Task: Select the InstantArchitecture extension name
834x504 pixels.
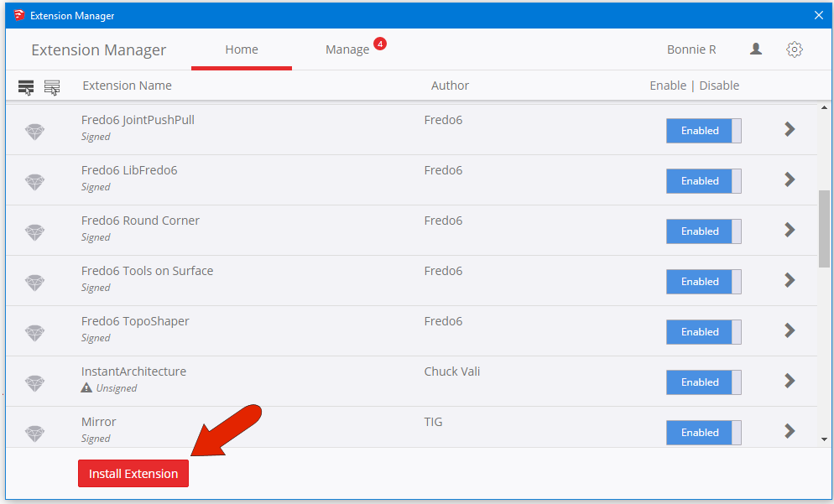Action: pyautogui.click(x=133, y=372)
